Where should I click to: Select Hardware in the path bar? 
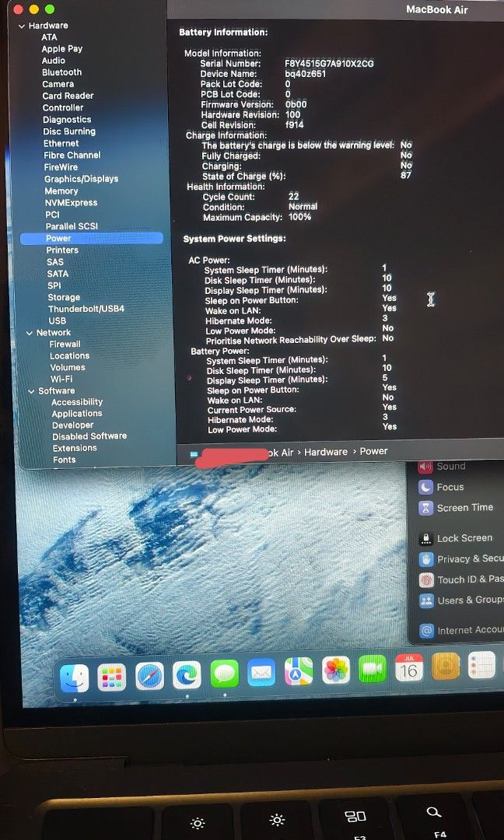(x=326, y=452)
